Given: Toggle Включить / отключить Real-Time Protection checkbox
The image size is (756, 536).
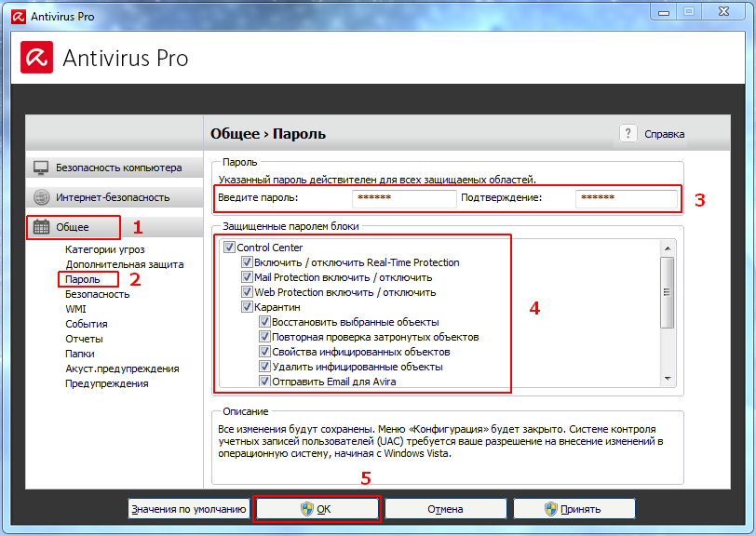Looking at the screenshot, I should pyautogui.click(x=247, y=262).
